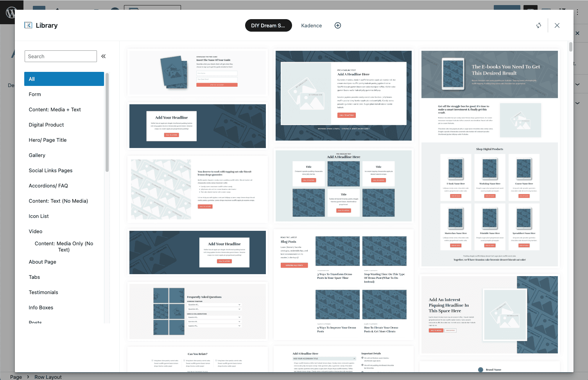Select the DIY Dream S... library tab
The height and width of the screenshot is (380, 588).
[268, 25]
